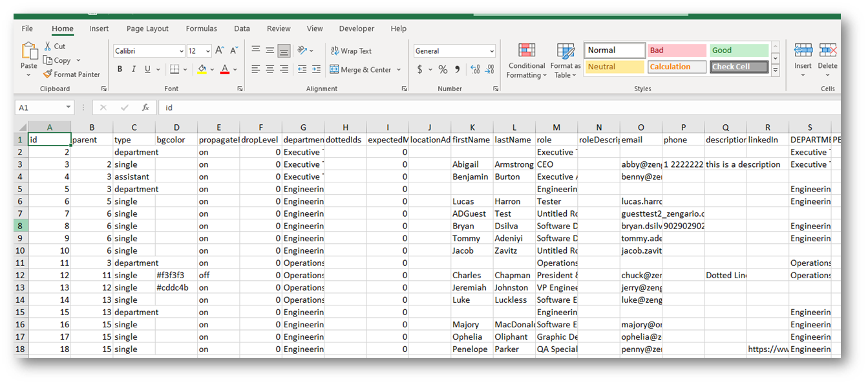Click the Increase Indent icon
Image resolution: width=868 pixels, height=385 pixels.
[x=316, y=69]
